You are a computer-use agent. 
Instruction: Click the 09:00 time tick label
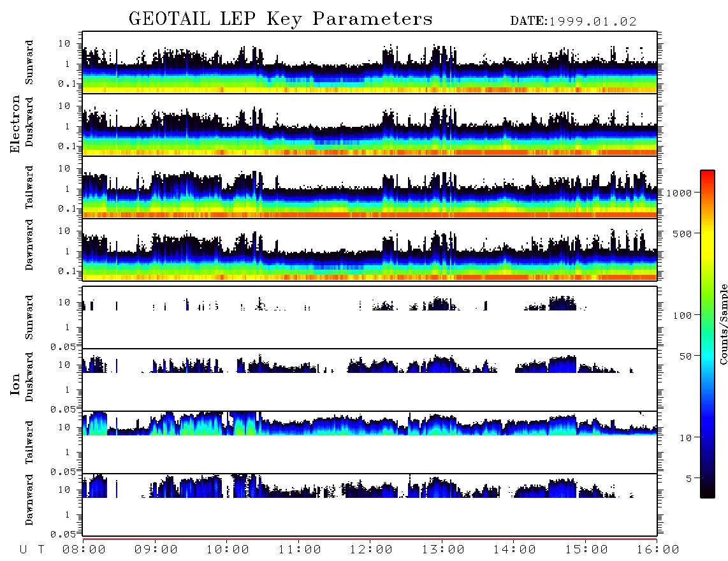(156, 550)
